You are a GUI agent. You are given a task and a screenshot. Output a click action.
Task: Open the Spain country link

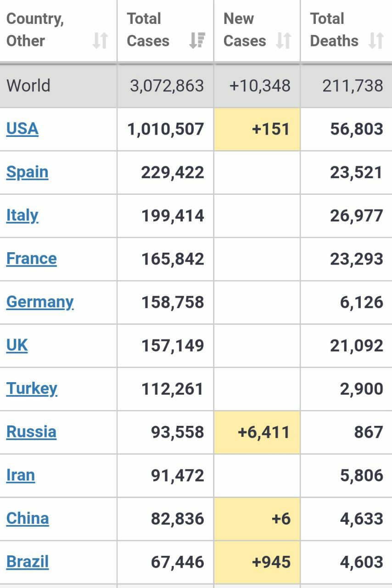(x=28, y=172)
